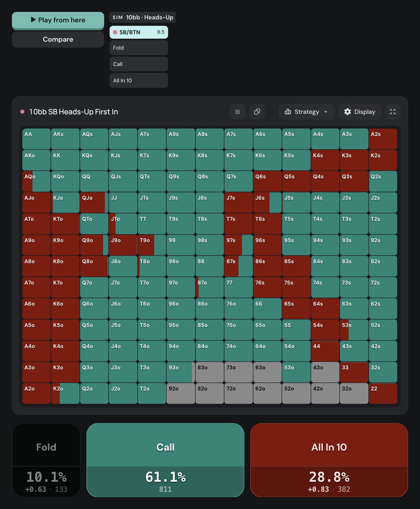Click the 33 hand cell
Screen dimensions: 420x509
pos(354,372)
